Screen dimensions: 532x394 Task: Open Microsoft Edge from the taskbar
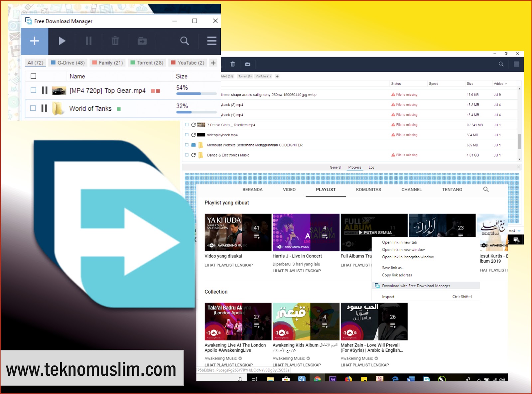click(x=395, y=379)
